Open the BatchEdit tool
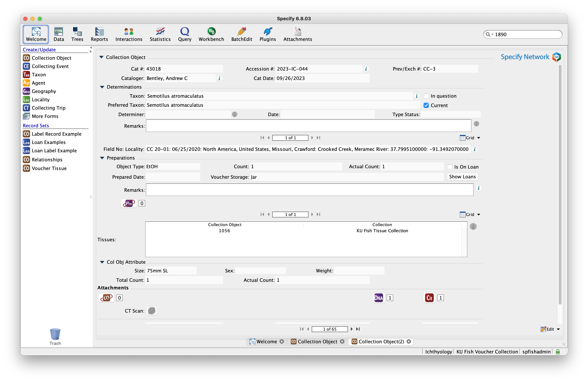The image size is (588, 382). 242,34
